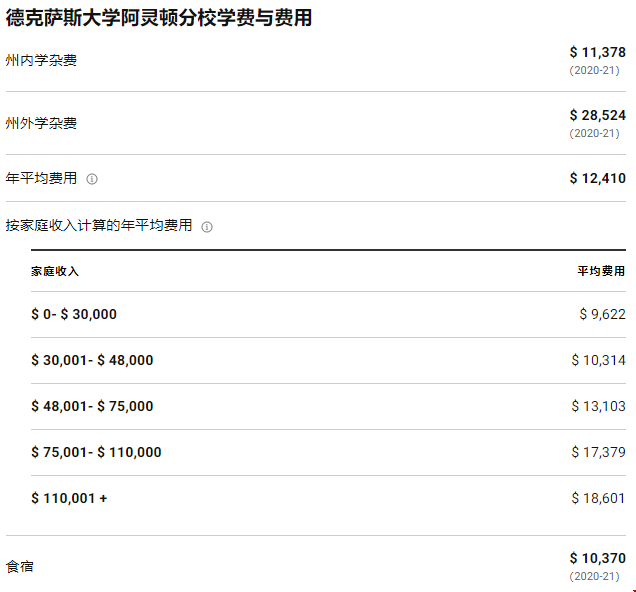Select income range $ 75,001- $ 110,000

pos(96,452)
